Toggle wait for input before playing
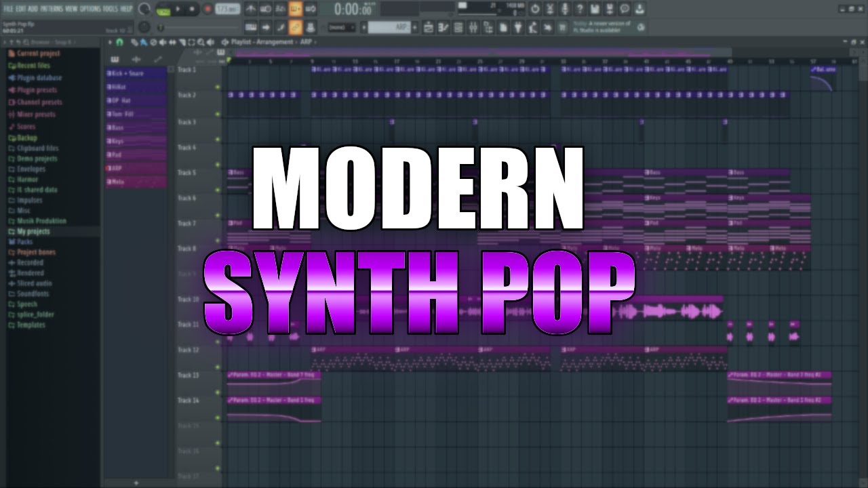The image size is (868, 488). (266, 9)
